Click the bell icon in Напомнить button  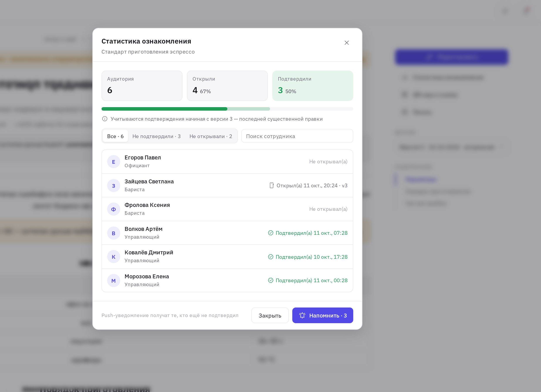pos(302,315)
